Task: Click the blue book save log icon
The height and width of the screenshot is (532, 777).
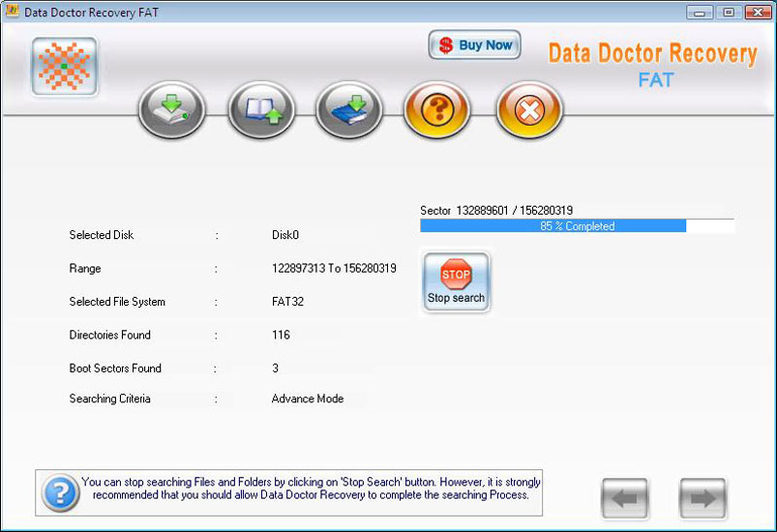Action: click(349, 110)
